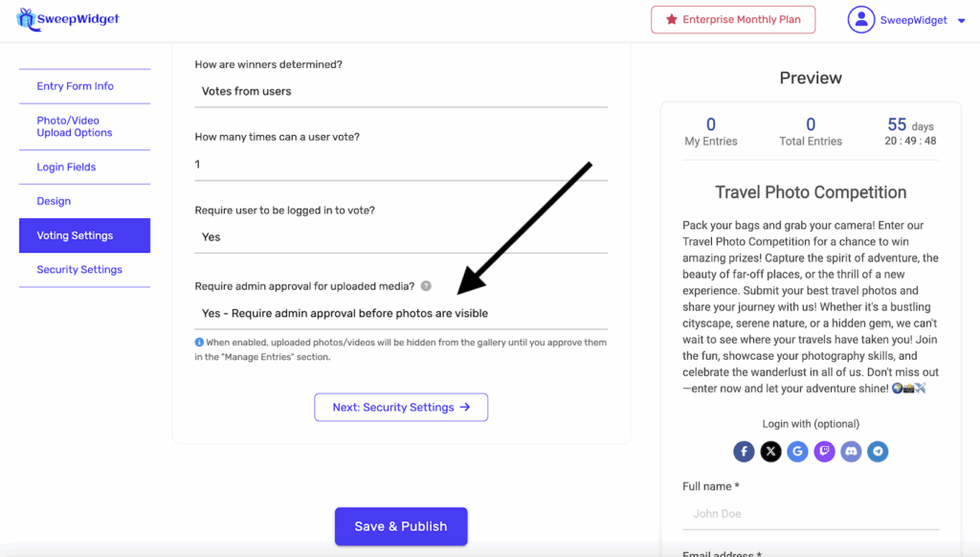Click the Next: Security Settings button

(401, 407)
